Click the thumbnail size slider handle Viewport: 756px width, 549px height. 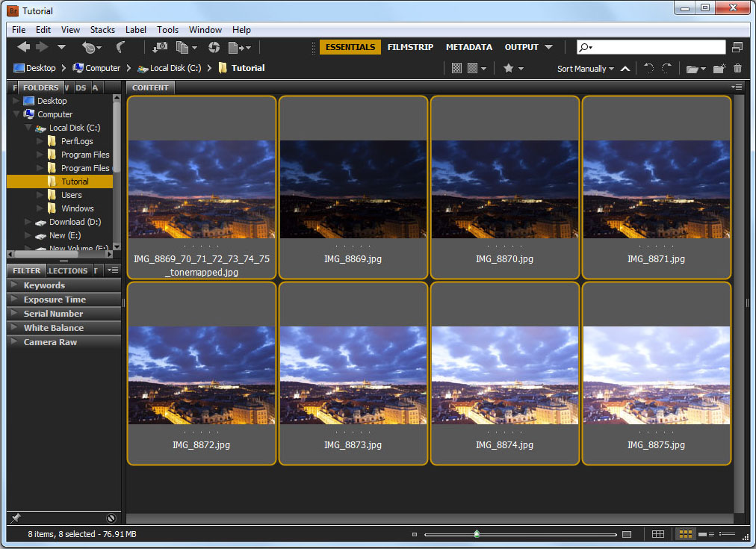[x=477, y=534]
